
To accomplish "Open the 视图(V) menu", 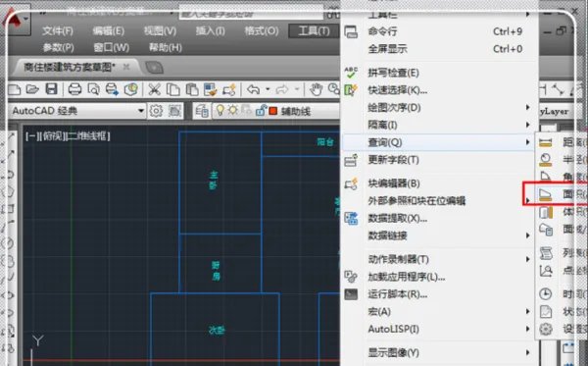I will point(160,31).
